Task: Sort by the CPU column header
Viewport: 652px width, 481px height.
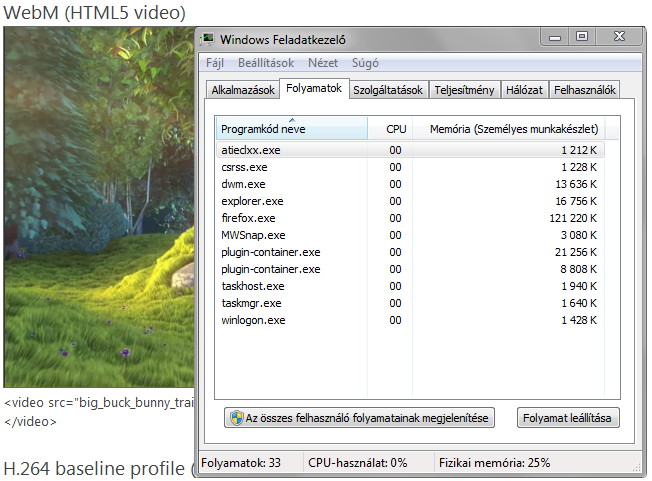Action: pos(390,128)
